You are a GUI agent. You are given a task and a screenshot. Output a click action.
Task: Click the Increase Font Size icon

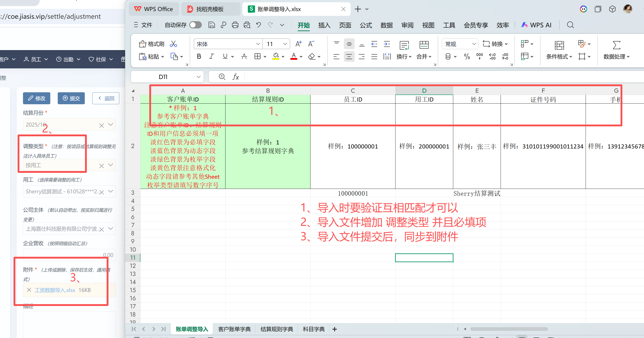pos(299,44)
